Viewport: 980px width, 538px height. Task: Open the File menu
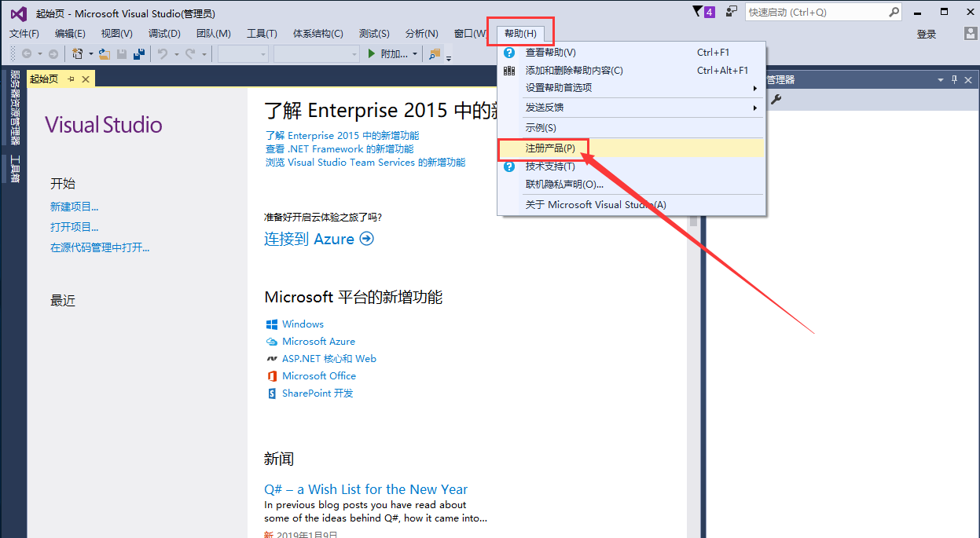point(24,34)
